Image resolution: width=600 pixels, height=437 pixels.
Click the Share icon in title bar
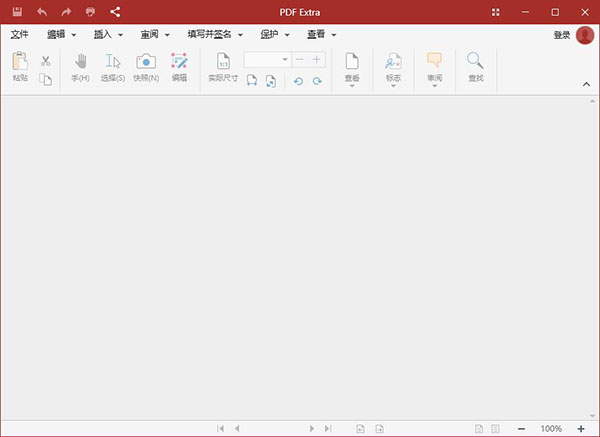tap(115, 12)
